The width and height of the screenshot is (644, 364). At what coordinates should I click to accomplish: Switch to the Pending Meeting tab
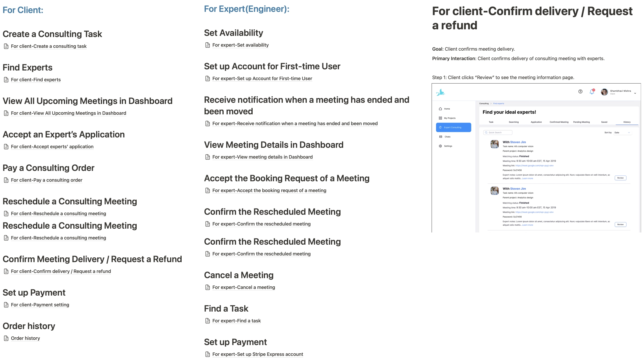point(581,122)
